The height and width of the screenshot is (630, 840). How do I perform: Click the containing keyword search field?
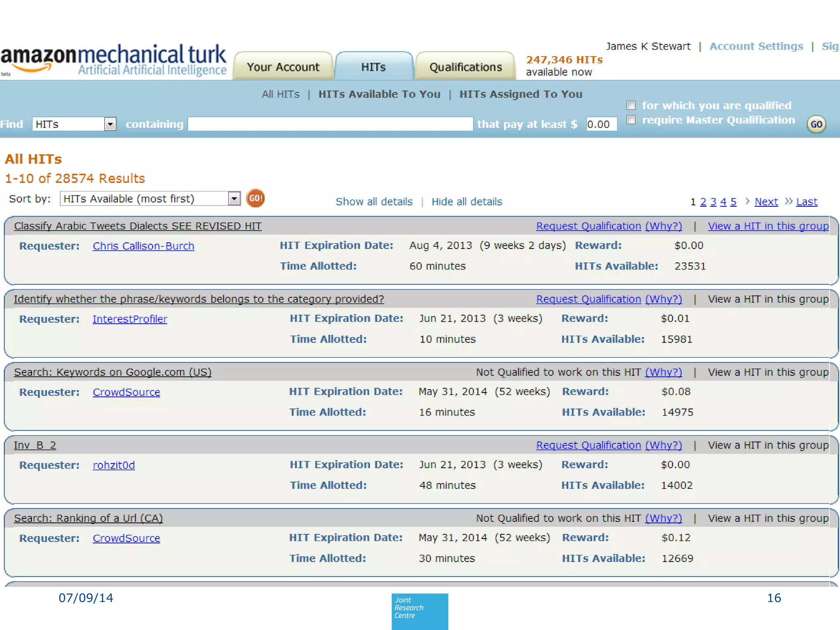[x=330, y=124]
